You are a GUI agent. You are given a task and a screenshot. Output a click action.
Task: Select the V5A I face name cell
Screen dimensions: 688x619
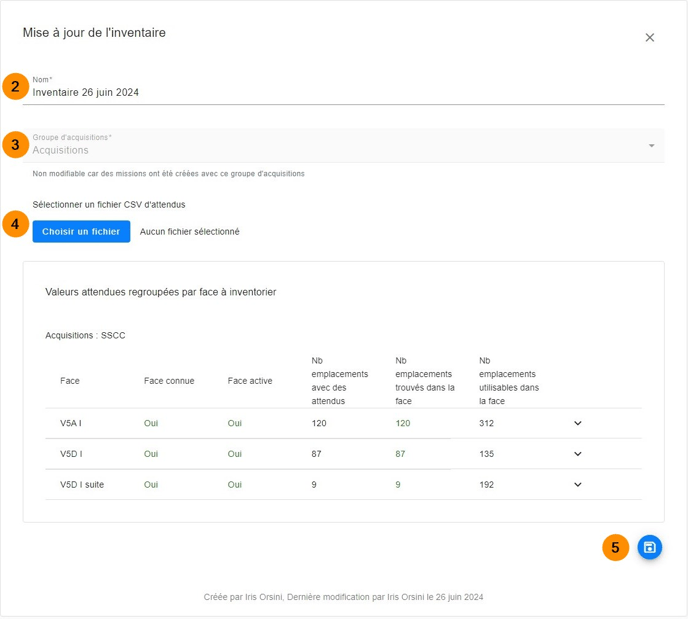(71, 423)
